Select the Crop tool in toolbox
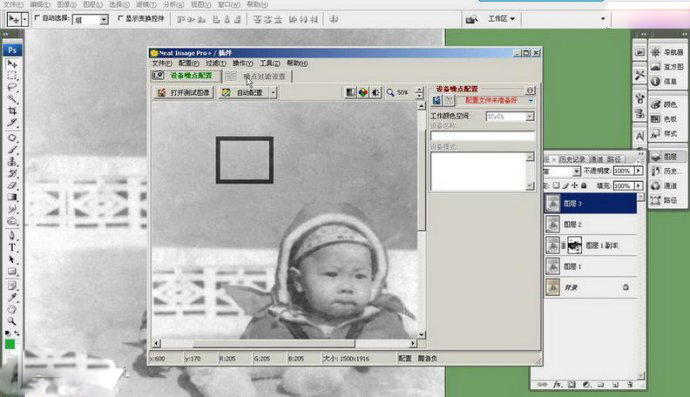This screenshot has width=690, height=397. 12,110
